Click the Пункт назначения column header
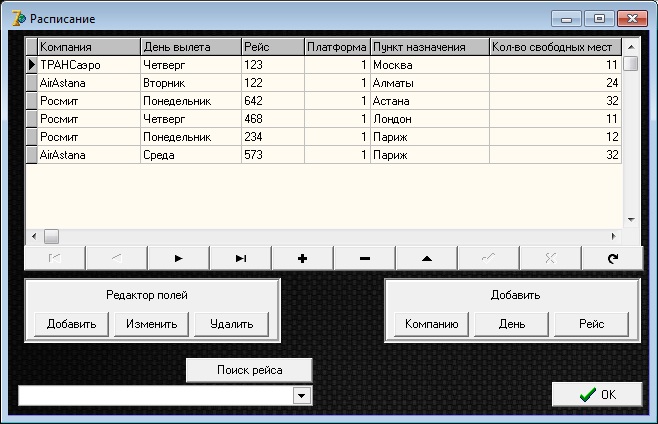This screenshot has height=424, width=658. coord(430,47)
